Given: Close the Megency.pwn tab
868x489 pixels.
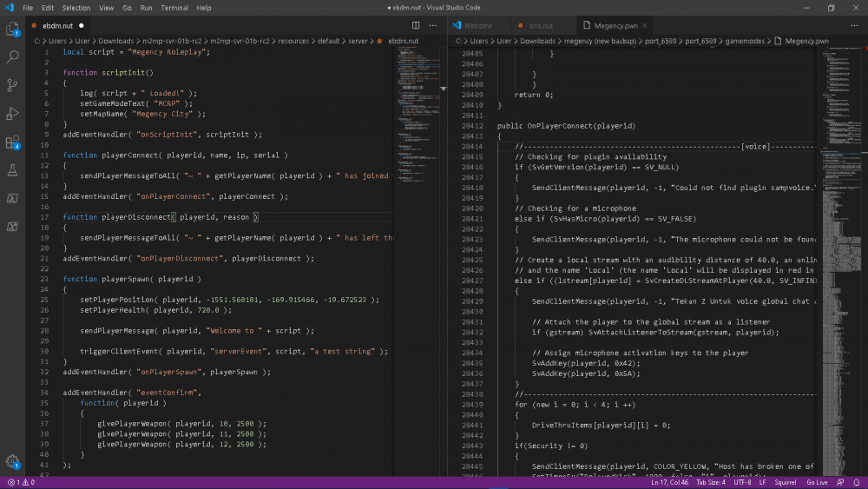Looking at the screenshot, I should (x=644, y=25).
